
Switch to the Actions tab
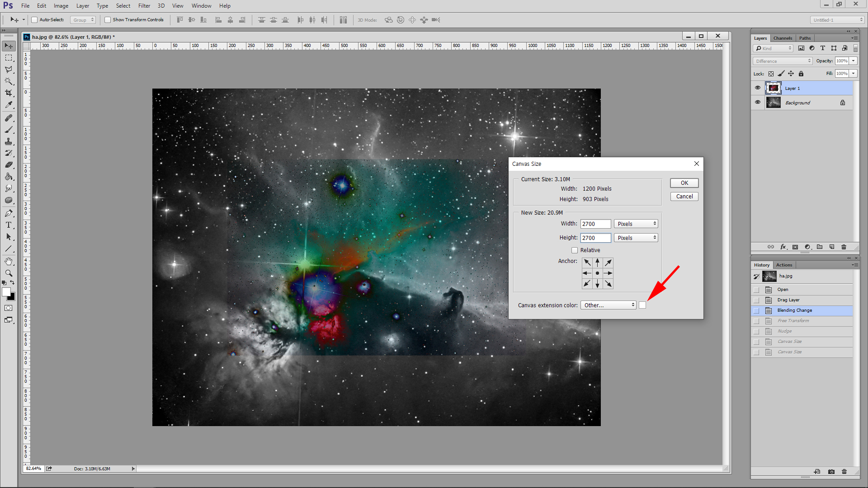tap(784, 265)
